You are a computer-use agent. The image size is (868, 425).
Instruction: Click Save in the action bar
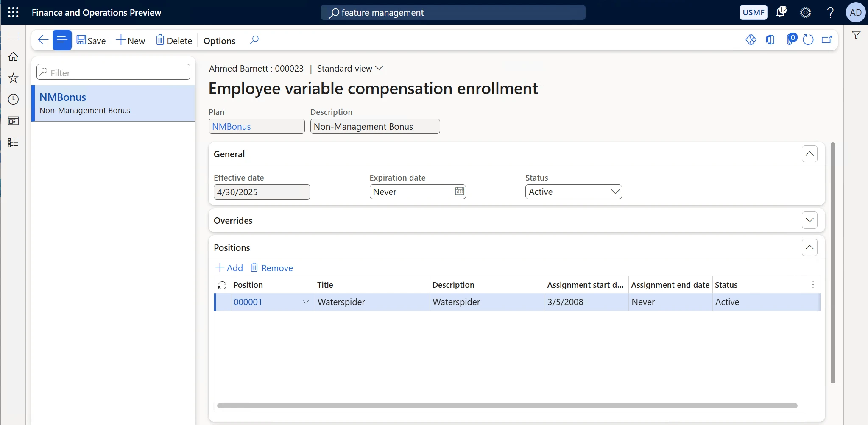pyautogui.click(x=91, y=41)
